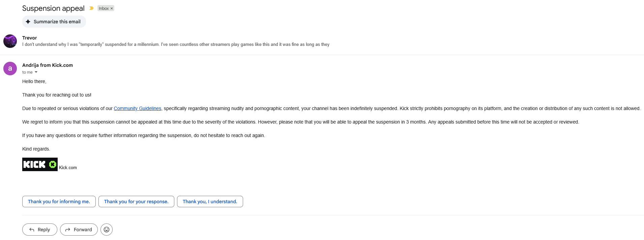
Task: Click the Trevor sender name
Action: click(x=30, y=38)
